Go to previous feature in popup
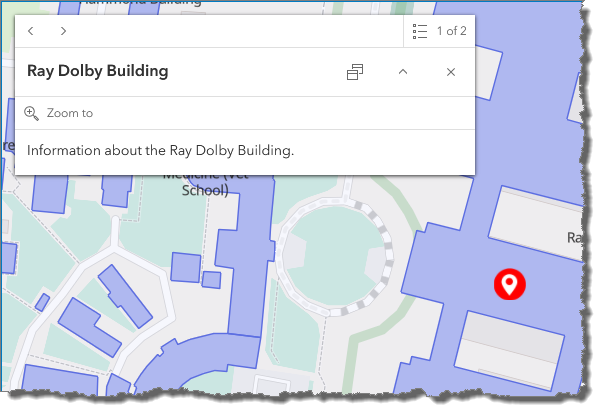Screen dimensions: 594x405 coord(31,31)
